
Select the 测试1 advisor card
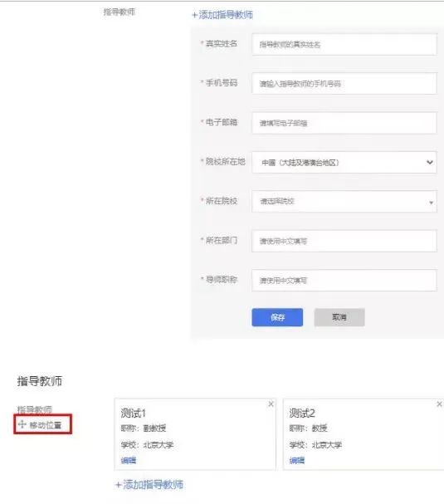click(x=195, y=434)
